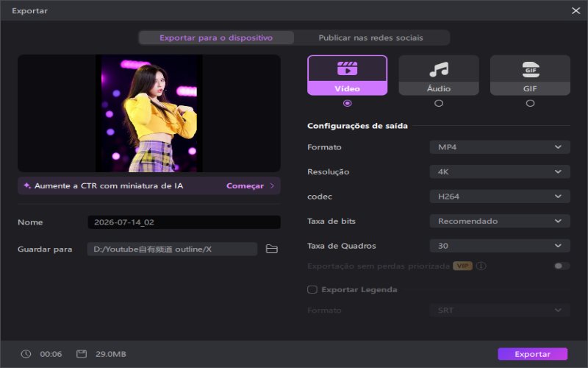Click the Nome text field
Screen dimensions: 588x368
(x=184, y=222)
